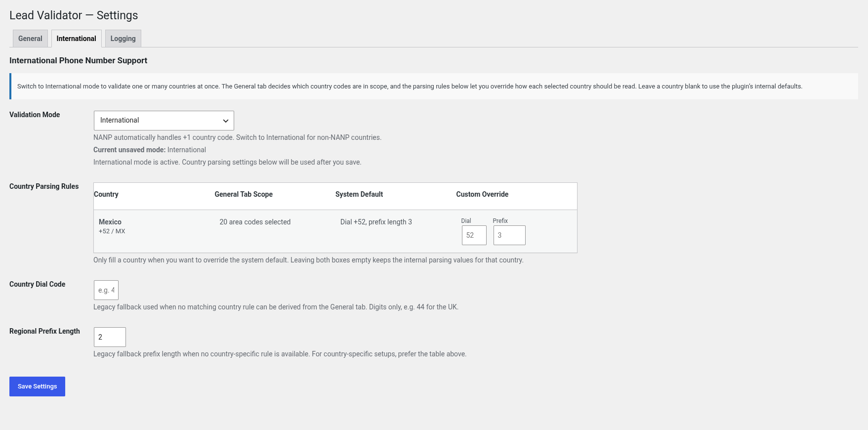Click the 'Validation Mode' label
868x430 pixels.
point(35,115)
